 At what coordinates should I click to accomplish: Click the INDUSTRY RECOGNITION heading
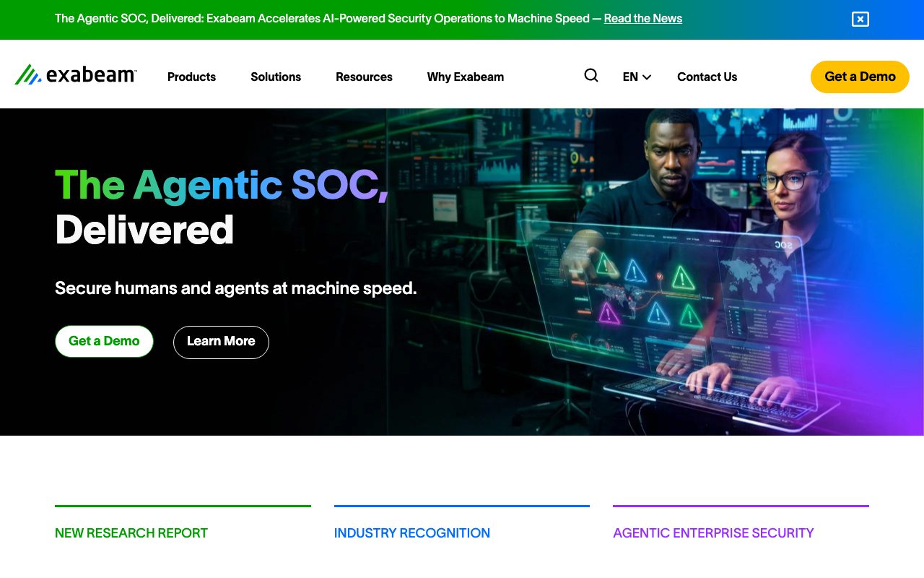tap(412, 533)
